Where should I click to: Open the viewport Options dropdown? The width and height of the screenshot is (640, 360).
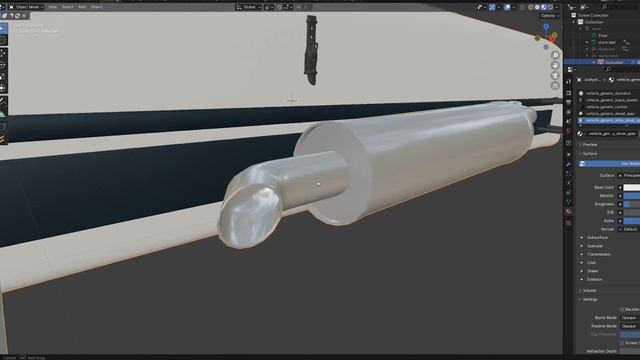coord(550,16)
